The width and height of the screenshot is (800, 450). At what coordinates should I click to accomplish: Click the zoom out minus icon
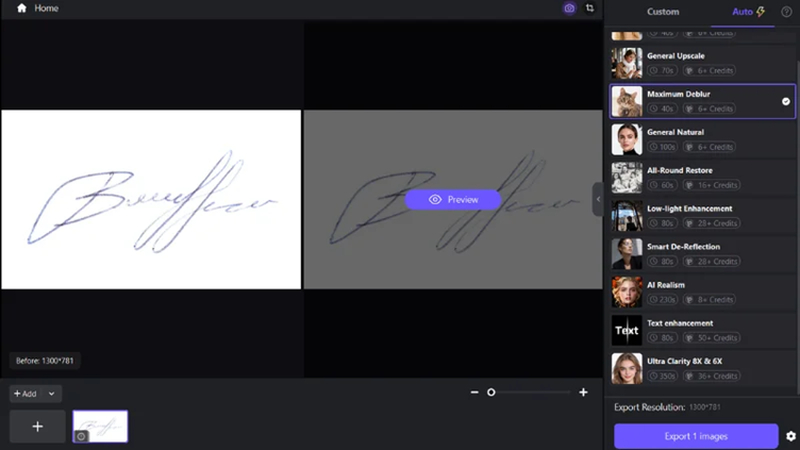[x=474, y=392]
